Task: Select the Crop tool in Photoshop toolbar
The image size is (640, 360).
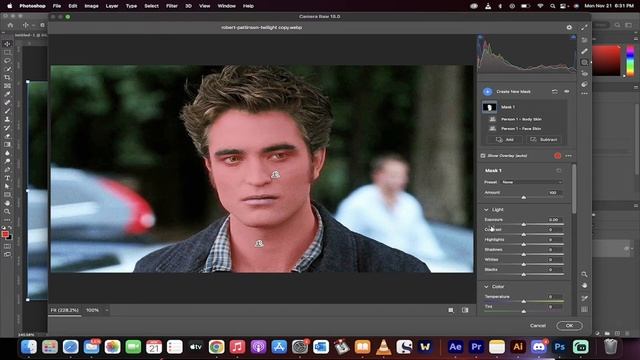Action: pyautogui.click(x=7, y=77)
